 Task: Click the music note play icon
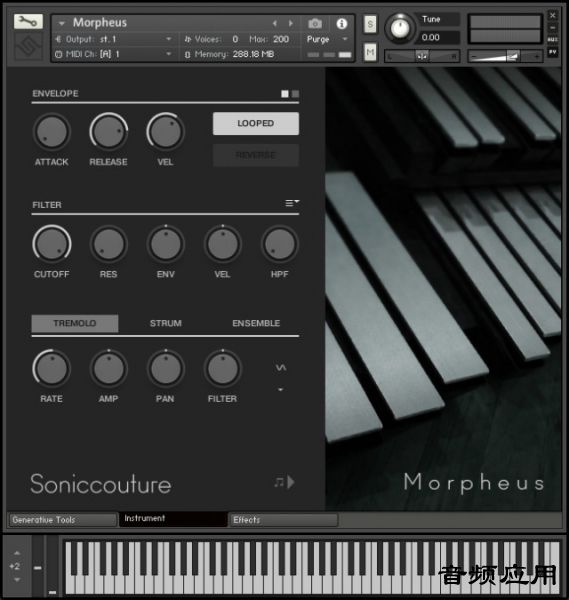(x=284, y=482)
